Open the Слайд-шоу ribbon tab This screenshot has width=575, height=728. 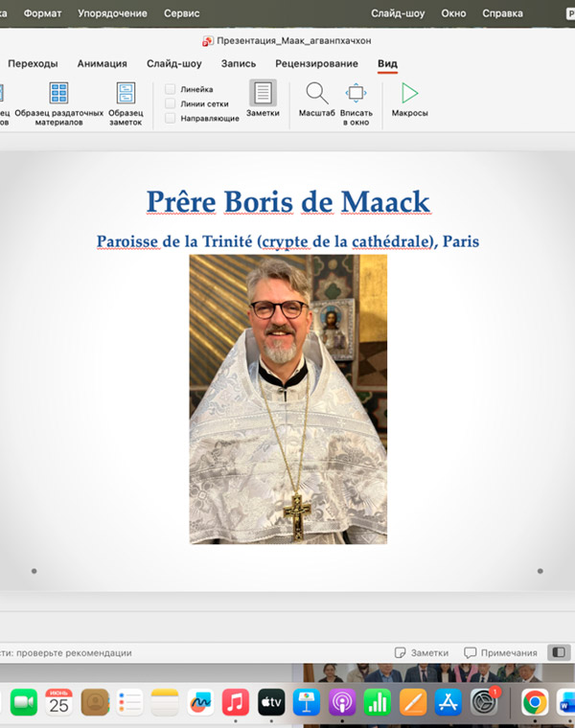[x=174, y=63]
